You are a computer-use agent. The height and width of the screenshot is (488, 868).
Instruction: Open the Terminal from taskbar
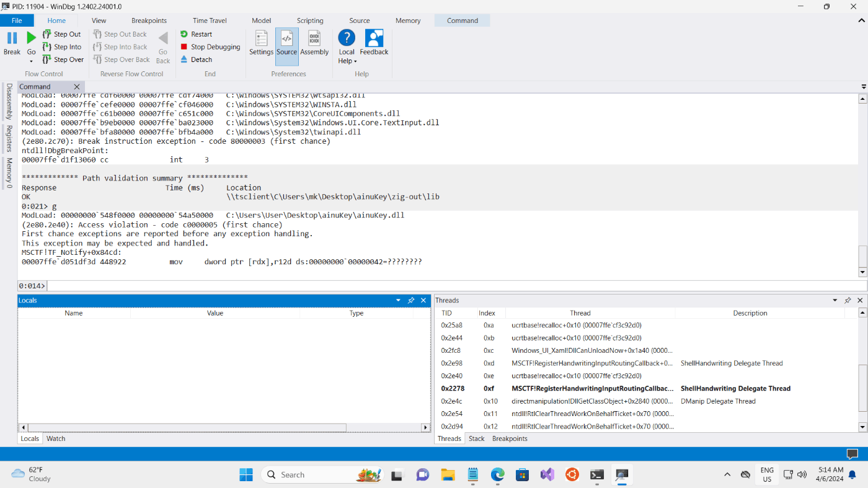[597, 474]
